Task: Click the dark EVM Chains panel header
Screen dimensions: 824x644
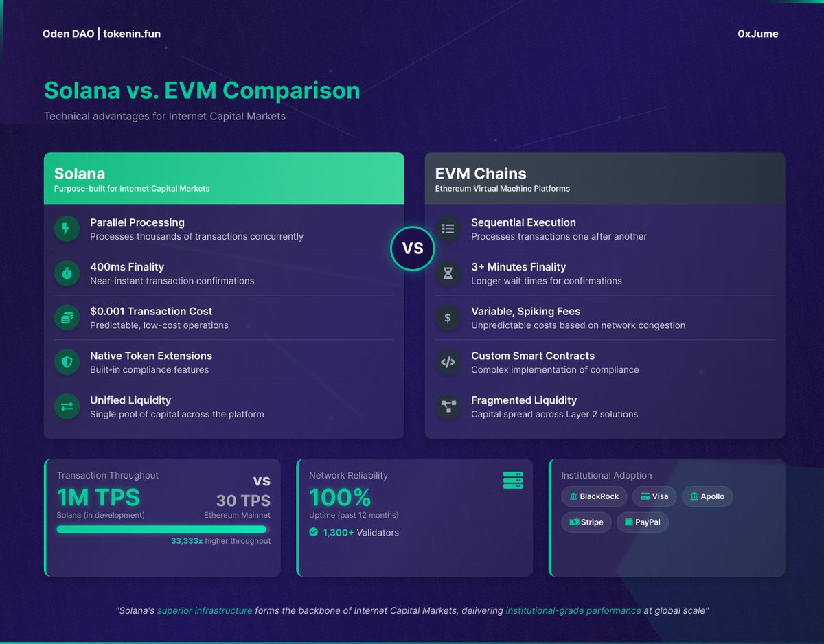Action: 605,179
